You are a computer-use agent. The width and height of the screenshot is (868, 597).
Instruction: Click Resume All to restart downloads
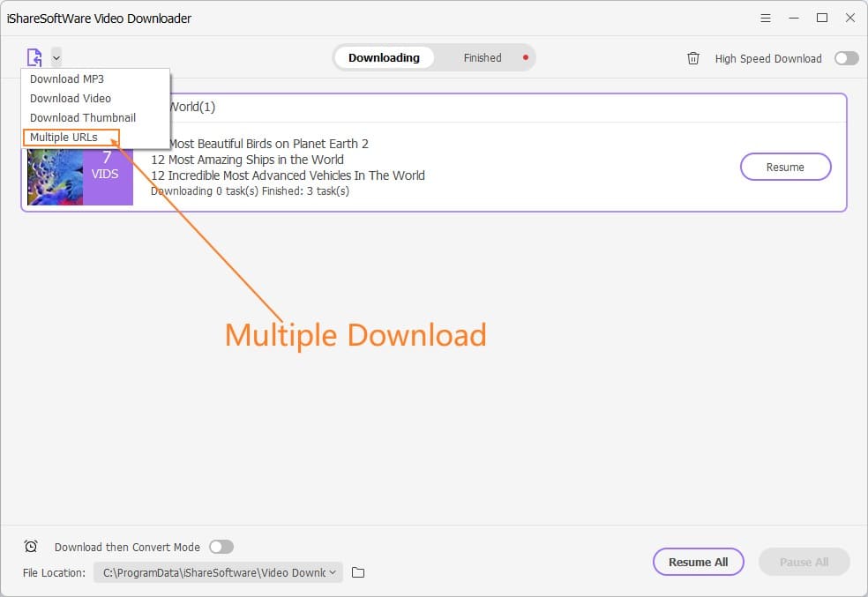[698, 562]
